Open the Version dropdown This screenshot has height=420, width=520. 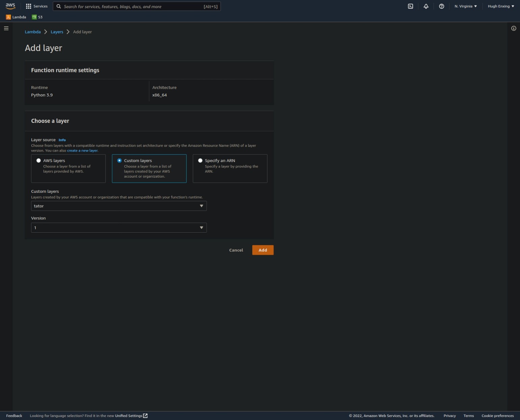click(x=119, y=228)
